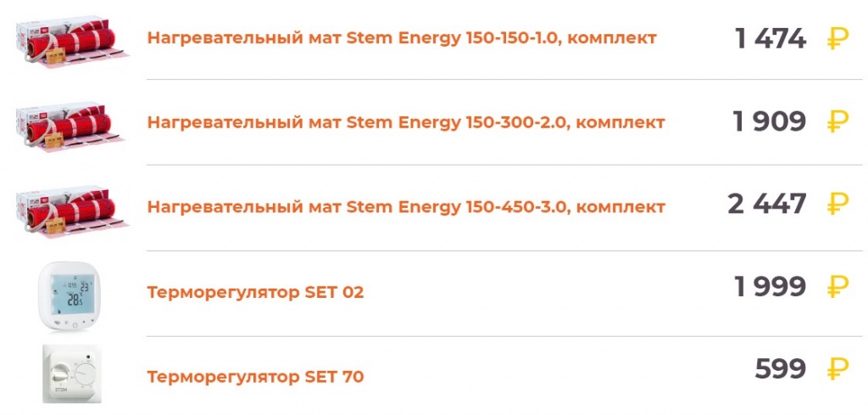Click the ruble icon beside price 2 447

tap(837, 204)
